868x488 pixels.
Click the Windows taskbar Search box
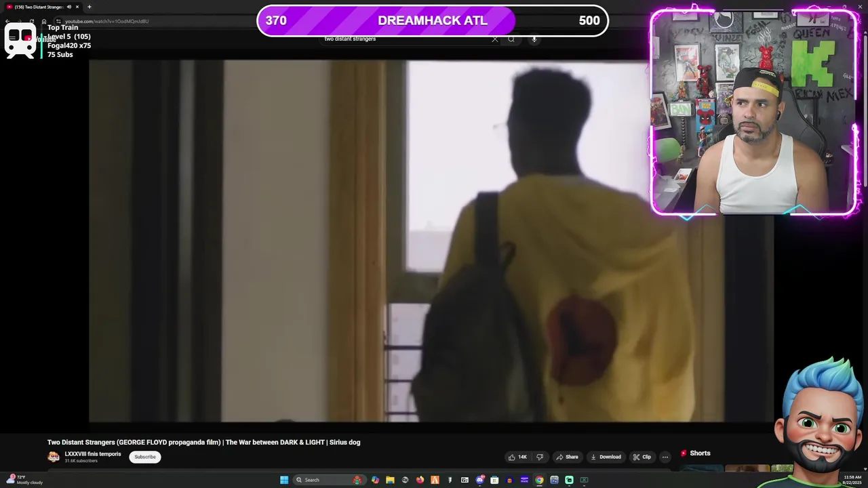[329, 480]
